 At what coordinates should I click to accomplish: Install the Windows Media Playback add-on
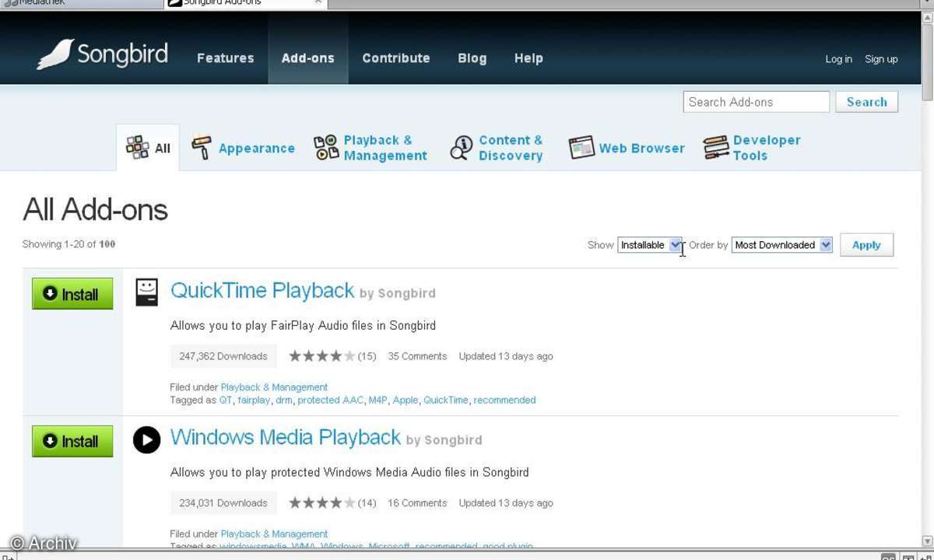coord(72,441)
